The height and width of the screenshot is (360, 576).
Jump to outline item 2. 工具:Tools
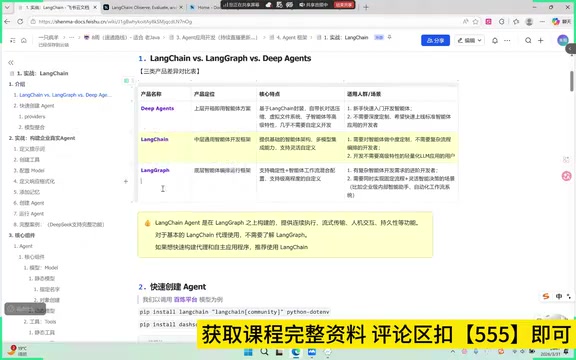(x=40, y=322)
